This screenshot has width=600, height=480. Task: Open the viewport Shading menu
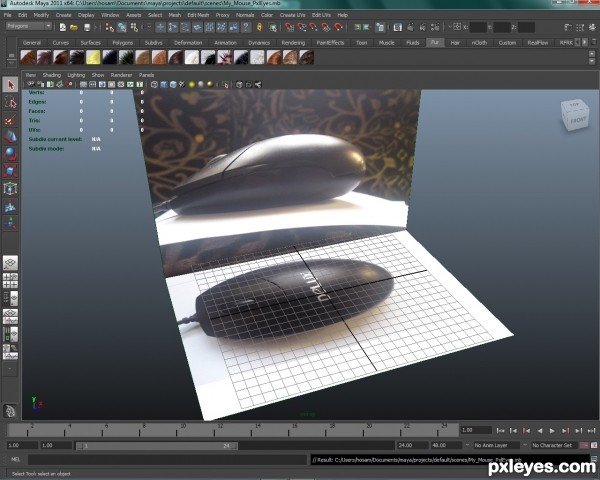coord(52,75)
